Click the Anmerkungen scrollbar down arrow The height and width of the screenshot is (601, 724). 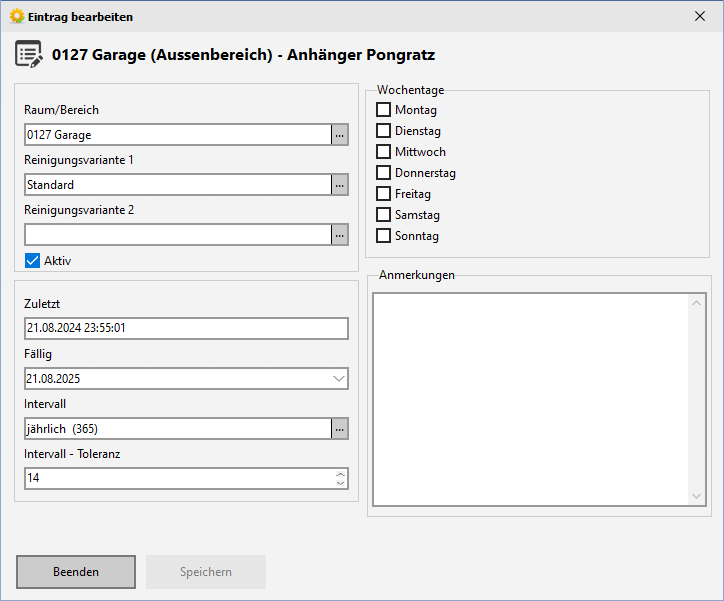click(697, 496)
